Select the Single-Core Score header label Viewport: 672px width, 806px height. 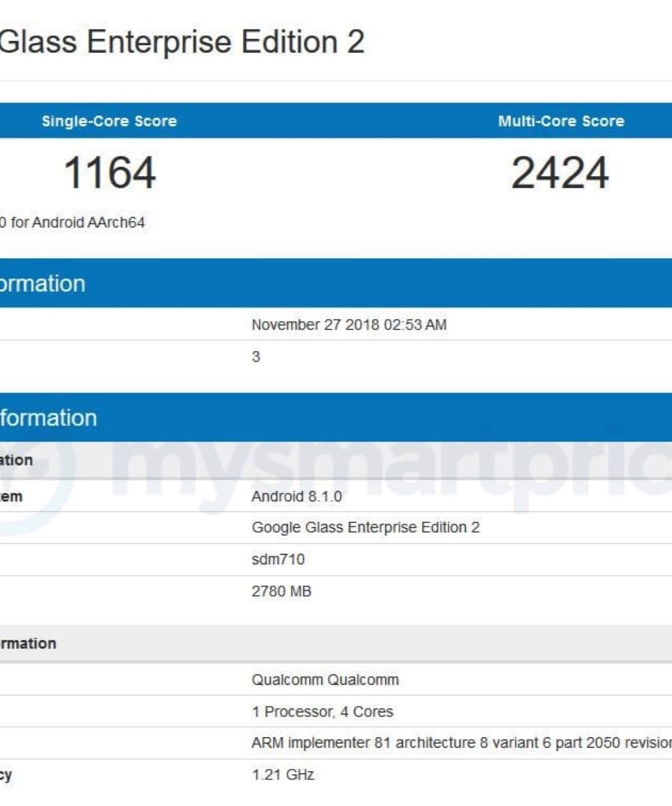click(109, 121)
